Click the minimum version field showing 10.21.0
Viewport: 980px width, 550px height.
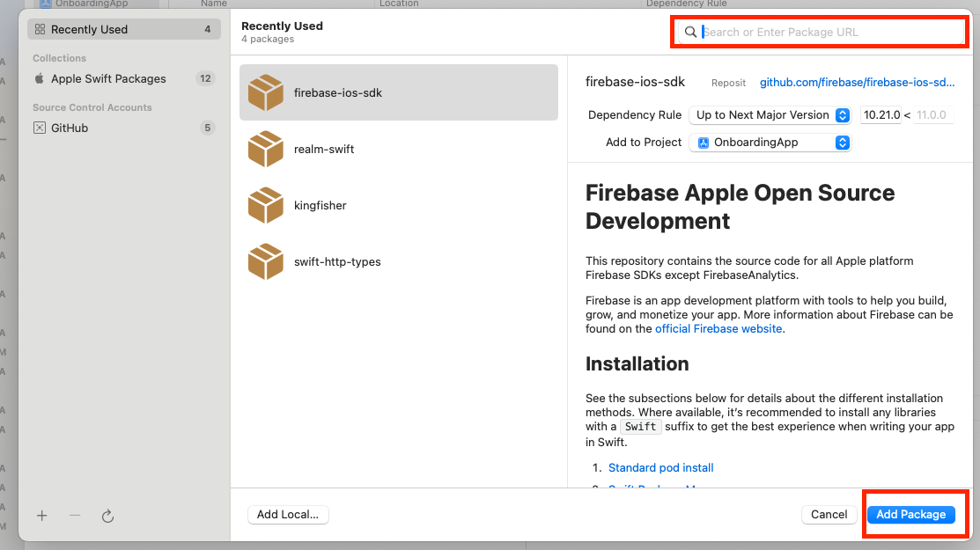tap(881, 115)
